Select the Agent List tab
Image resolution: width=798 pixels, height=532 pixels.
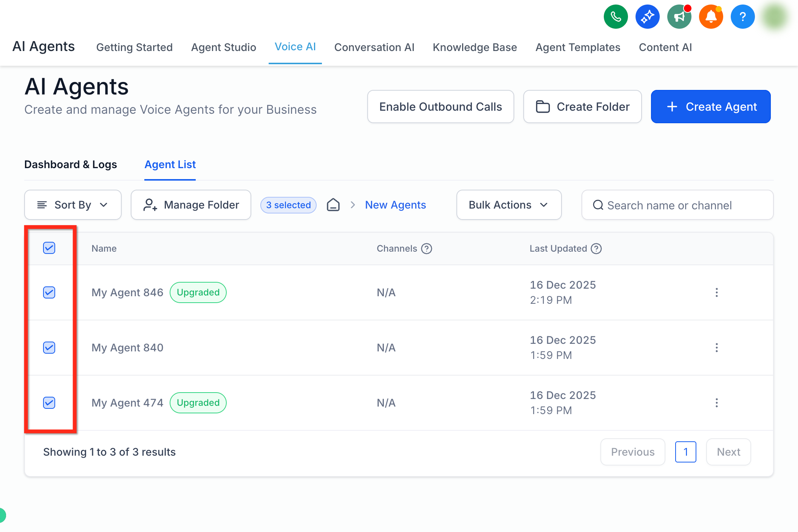click(170, 164)
